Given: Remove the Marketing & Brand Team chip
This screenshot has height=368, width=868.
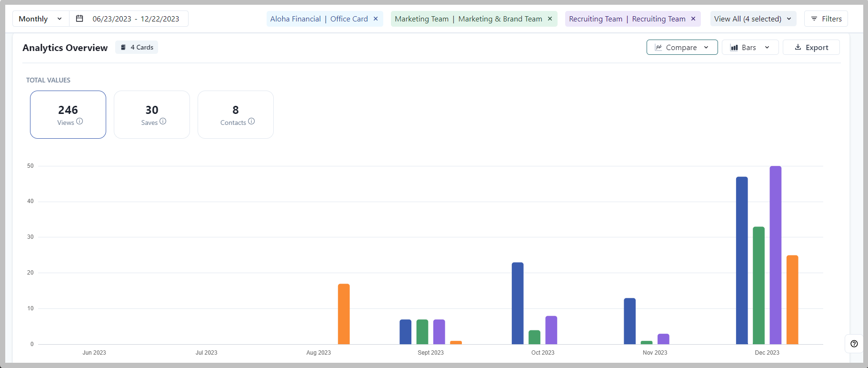Looking at the screenshot, I should 550,19.
